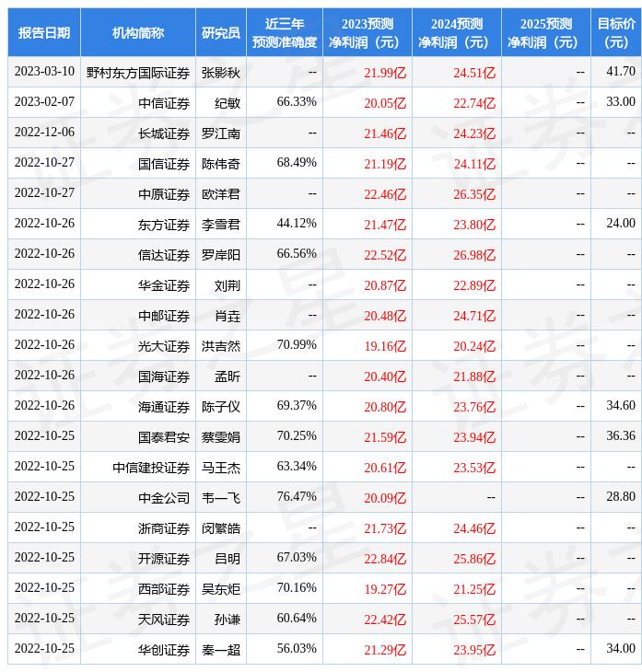The image size is (642, 672).
Task: Click the 2025预测净利润 column header
Action: 546,32
